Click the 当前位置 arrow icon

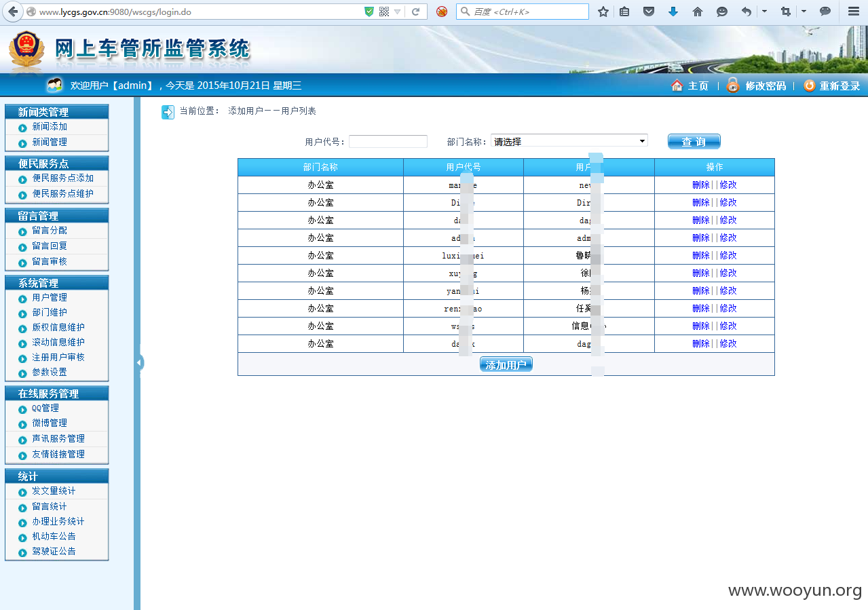pyautogui.click(x=168, y=112)
